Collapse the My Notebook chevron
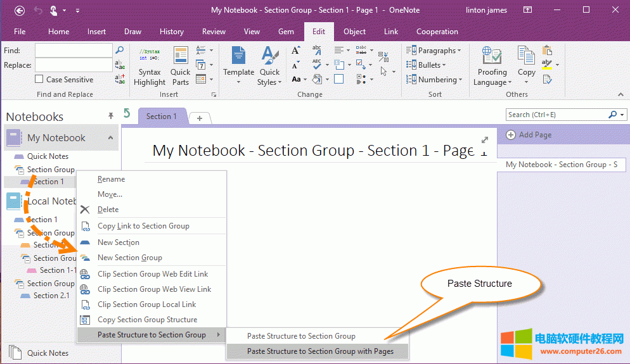This screenshot has height=364, width=630. click(110, 138)
